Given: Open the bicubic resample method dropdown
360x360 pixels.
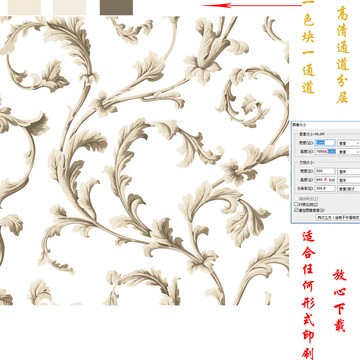Looking at the screenshot, I should (338, 217).
